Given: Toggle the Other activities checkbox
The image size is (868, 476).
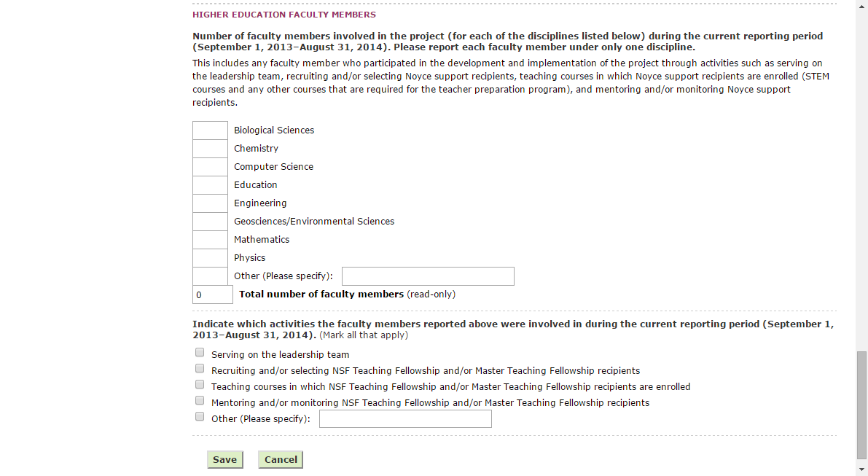Looking at the screenshot, I should click(x=200, y=417).
